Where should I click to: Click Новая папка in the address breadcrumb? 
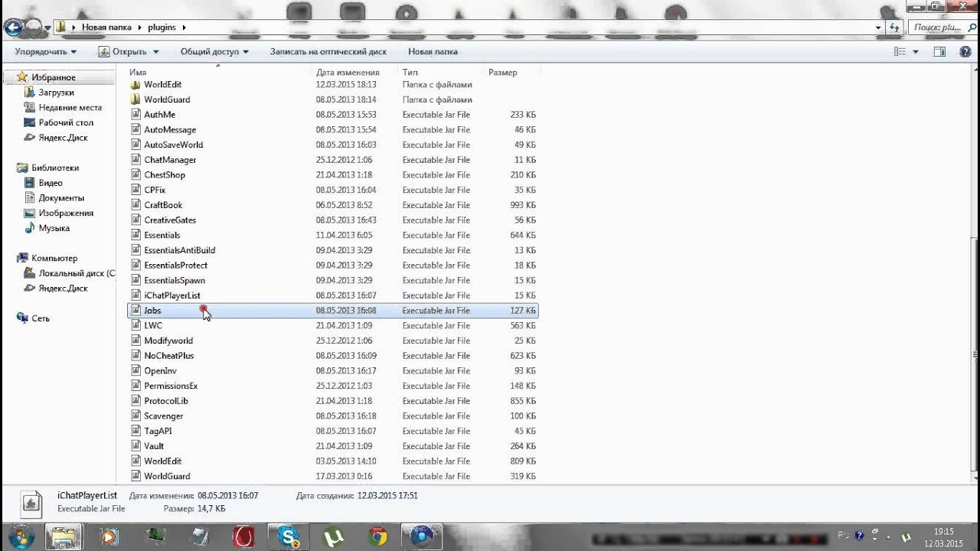[106, 28]
